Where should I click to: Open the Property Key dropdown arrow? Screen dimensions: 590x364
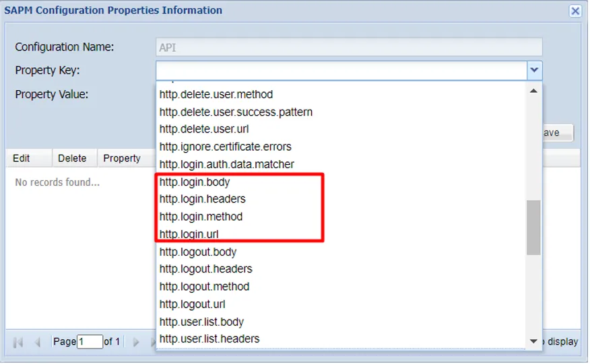[x=534, y=71]
